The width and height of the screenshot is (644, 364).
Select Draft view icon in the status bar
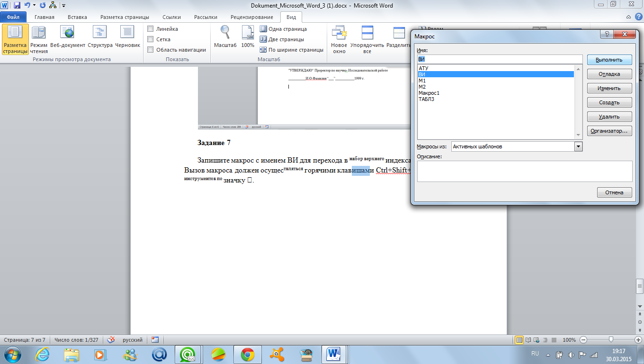tap(554, 340)
